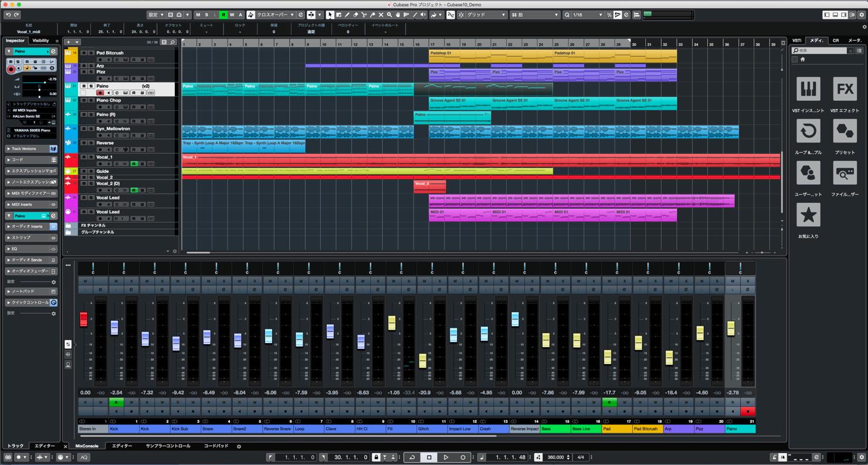Toggle Snap on/off button in toolbar
Viewport: 868px width, 465px height.
coord(450,15)
